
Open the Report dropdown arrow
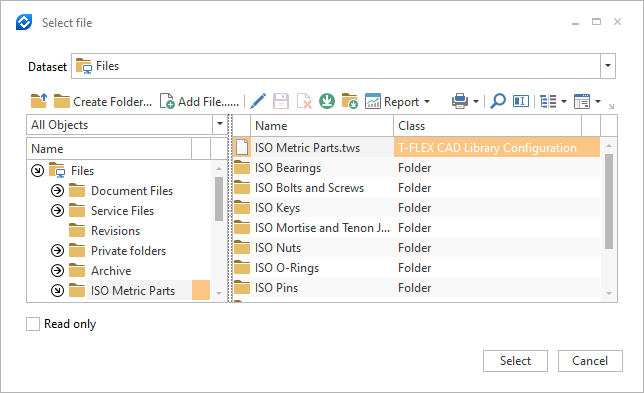[x=427, y=101]
